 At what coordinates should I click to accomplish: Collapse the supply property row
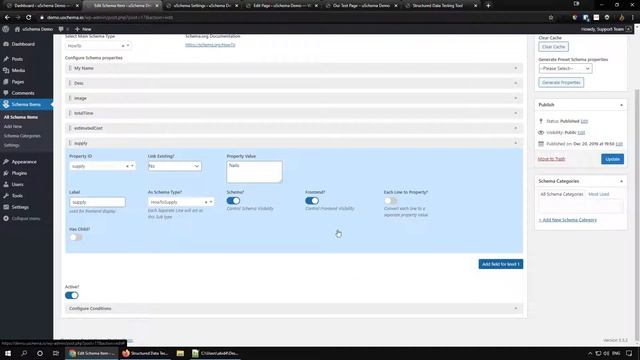tap(294, 143)
